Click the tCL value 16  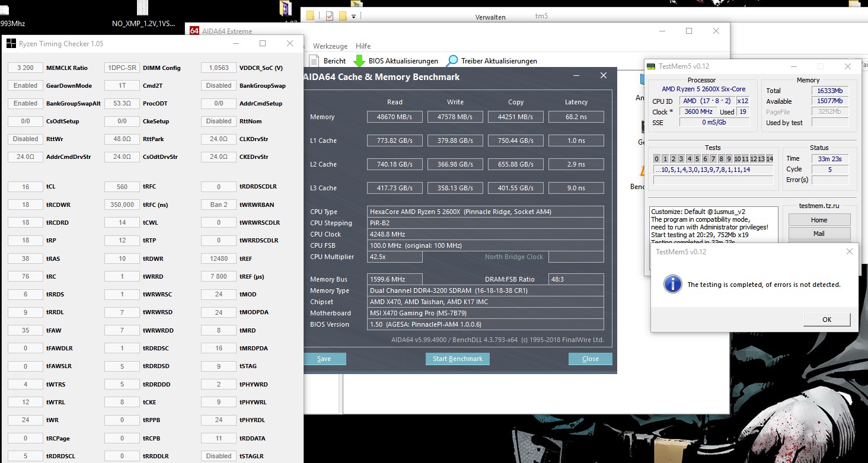(25, 187)
